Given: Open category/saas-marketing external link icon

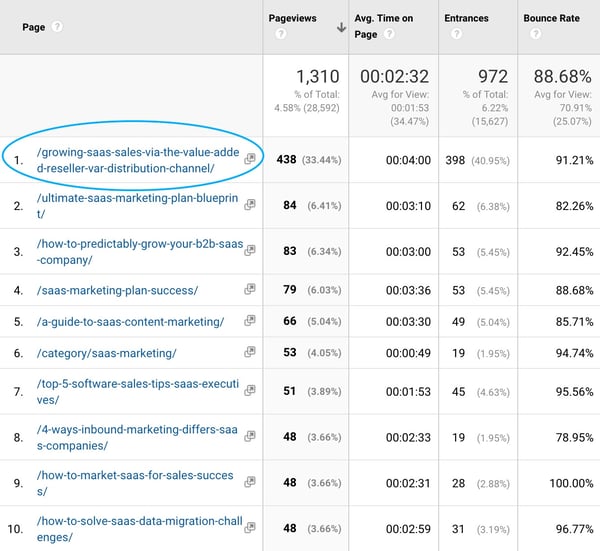Looking at the screenshot, I should pos(249,352).
